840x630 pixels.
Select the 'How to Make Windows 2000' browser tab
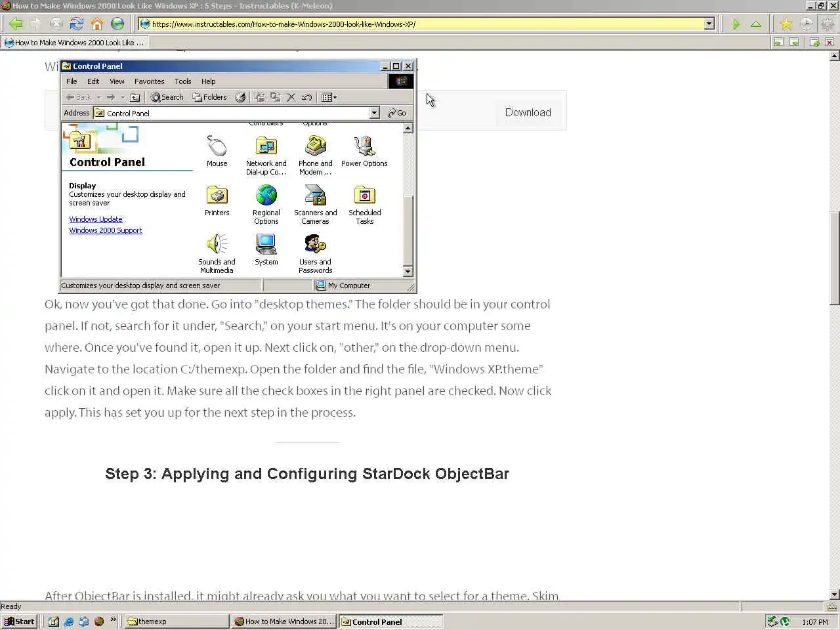tap(74, 42)
